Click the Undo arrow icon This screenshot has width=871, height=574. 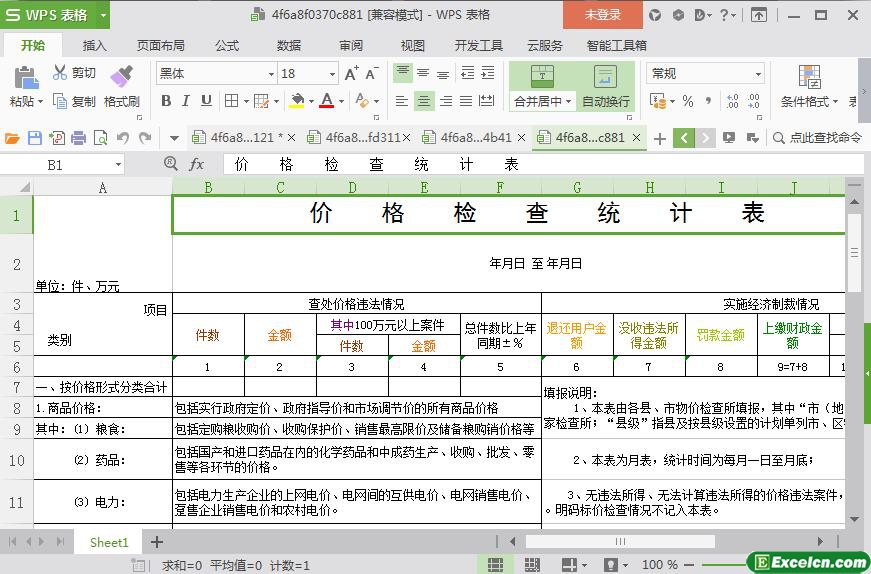(x=122, y=138)
